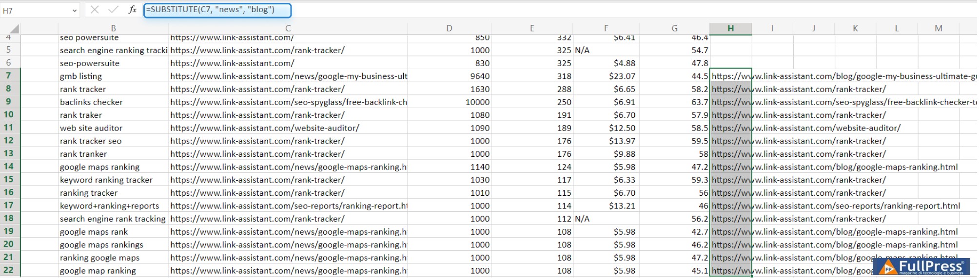
Task: Click the Name Box showing H7
Action: point(34,10)
